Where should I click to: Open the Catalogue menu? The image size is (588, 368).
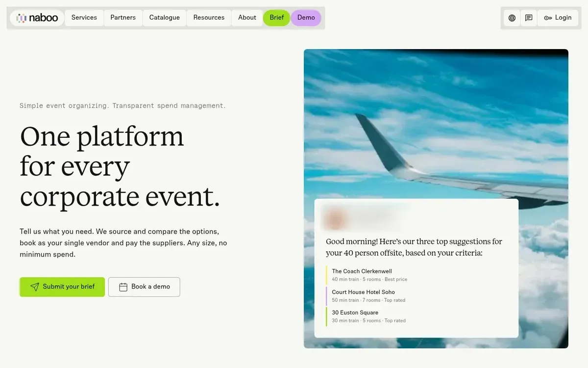(x=165, y=18)
